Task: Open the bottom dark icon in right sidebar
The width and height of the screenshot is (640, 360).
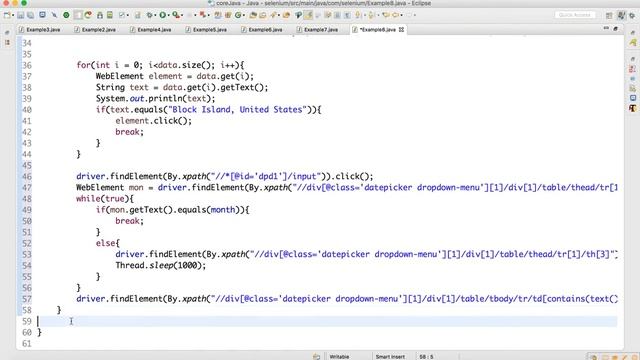Action: point(633,109)
